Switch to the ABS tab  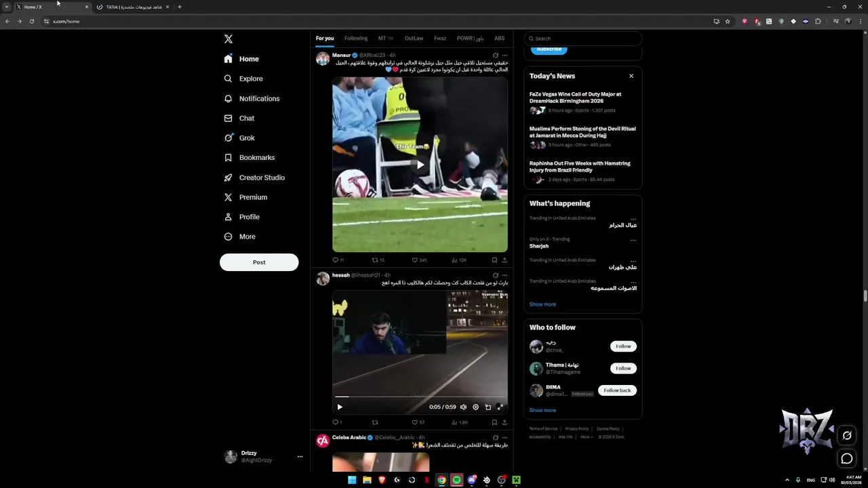pos(499,39)
